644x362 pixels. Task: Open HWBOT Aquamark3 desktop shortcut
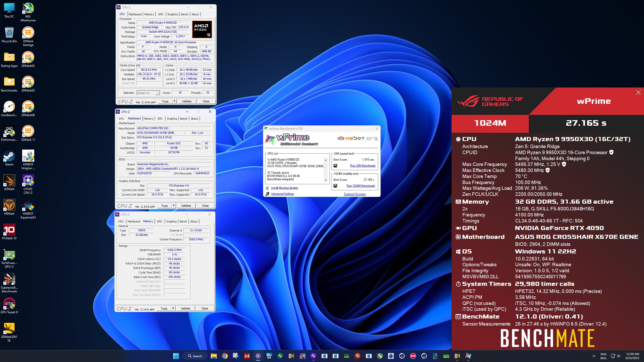[x=28, y=209]
